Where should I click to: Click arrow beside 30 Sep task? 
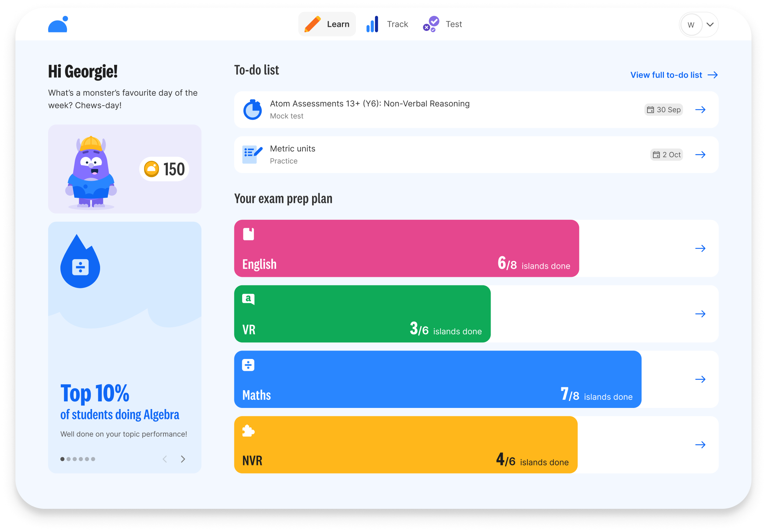coord(700,110)
